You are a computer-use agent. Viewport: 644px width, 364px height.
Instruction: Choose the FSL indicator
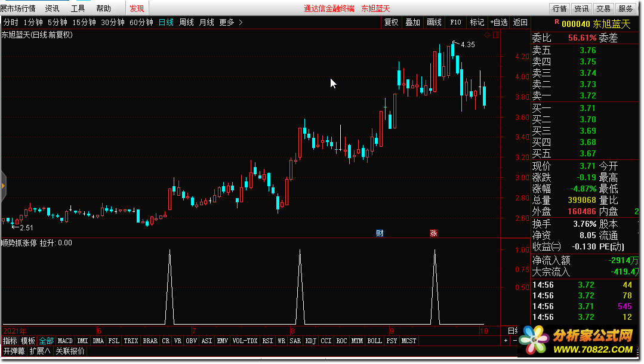(x=114, y=341)
